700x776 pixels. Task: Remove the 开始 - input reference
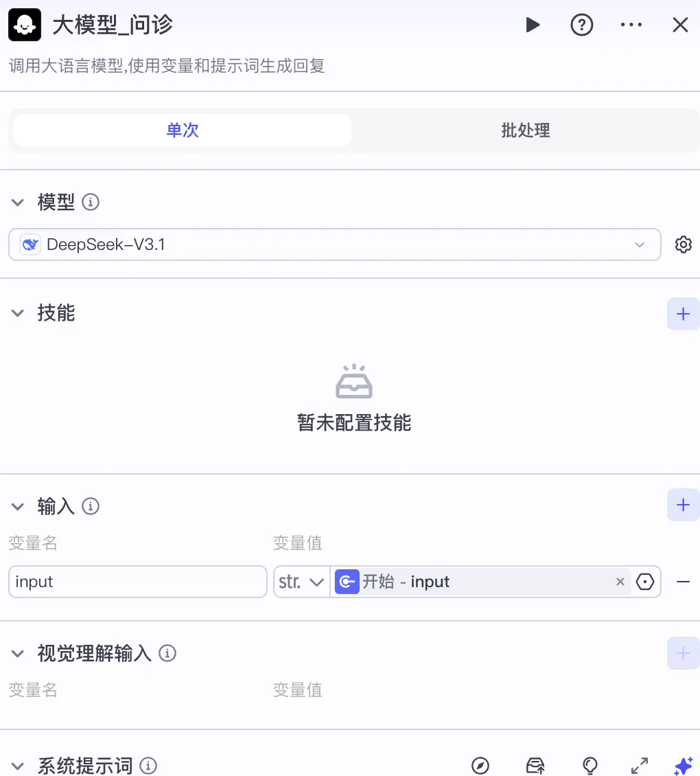click(x=620, y=582)
